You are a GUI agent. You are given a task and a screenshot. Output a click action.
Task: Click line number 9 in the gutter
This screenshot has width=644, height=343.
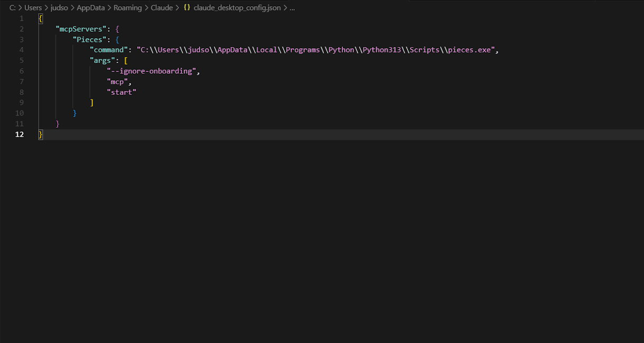[x=22, y=103]
